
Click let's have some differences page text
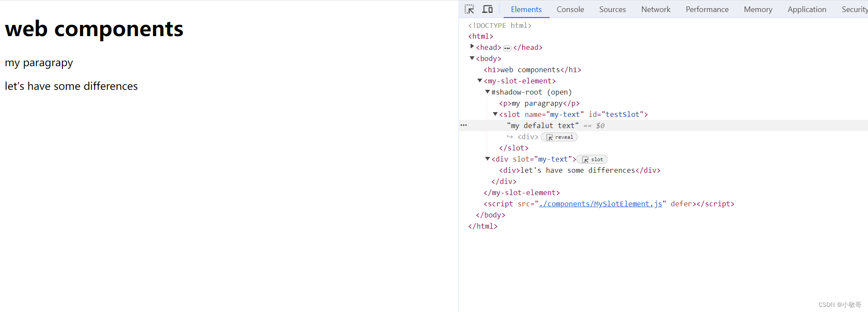pyautogui.click(x=71, y=86)
